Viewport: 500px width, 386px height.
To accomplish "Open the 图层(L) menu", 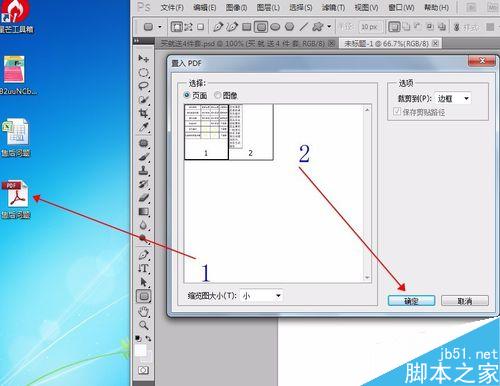I will (268, 8).
